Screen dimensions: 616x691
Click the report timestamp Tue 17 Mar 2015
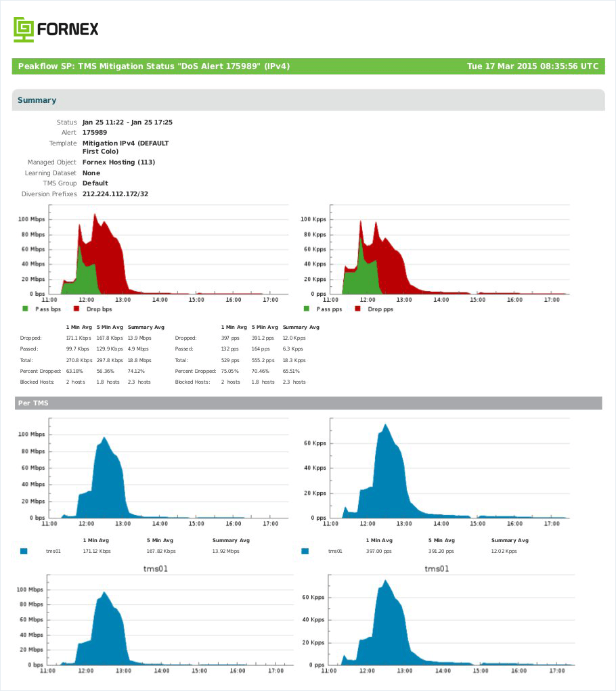[533, 66]
